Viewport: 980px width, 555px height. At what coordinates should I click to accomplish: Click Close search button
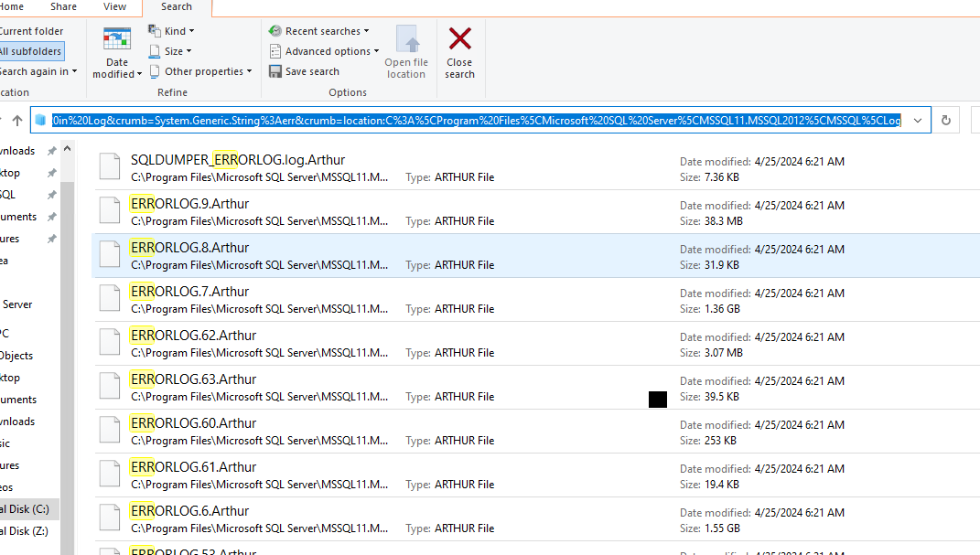click(x=458, y=50)
